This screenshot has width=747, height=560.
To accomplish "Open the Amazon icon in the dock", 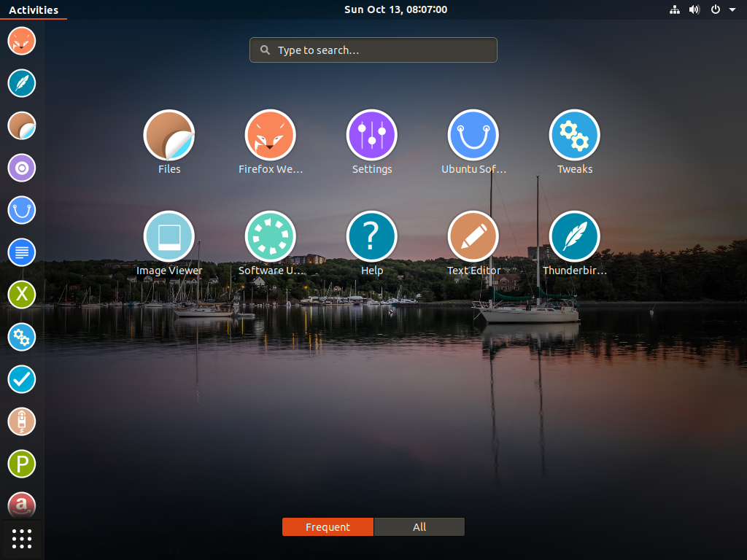I will pyautogui.click(x=21, y=505).
